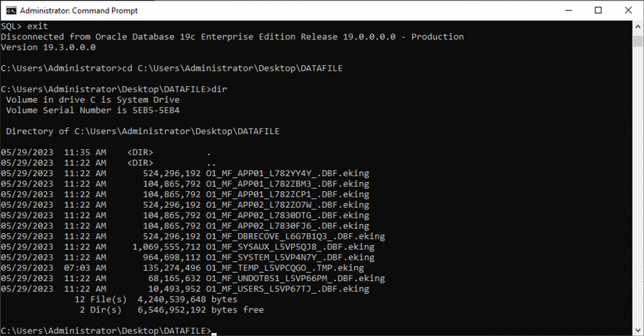Click the scrollbar down arrow
This screenshot has height=336, width=644.
tap(638, 330)
